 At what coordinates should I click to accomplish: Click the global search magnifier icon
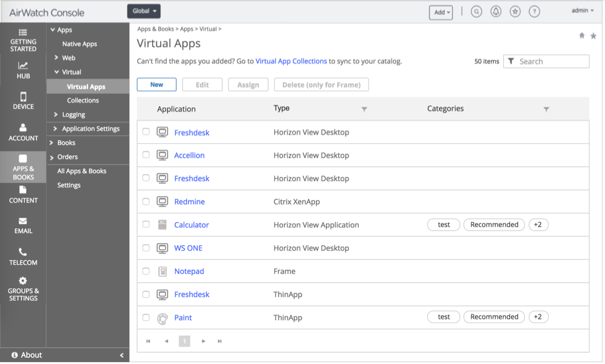(477, 12)
